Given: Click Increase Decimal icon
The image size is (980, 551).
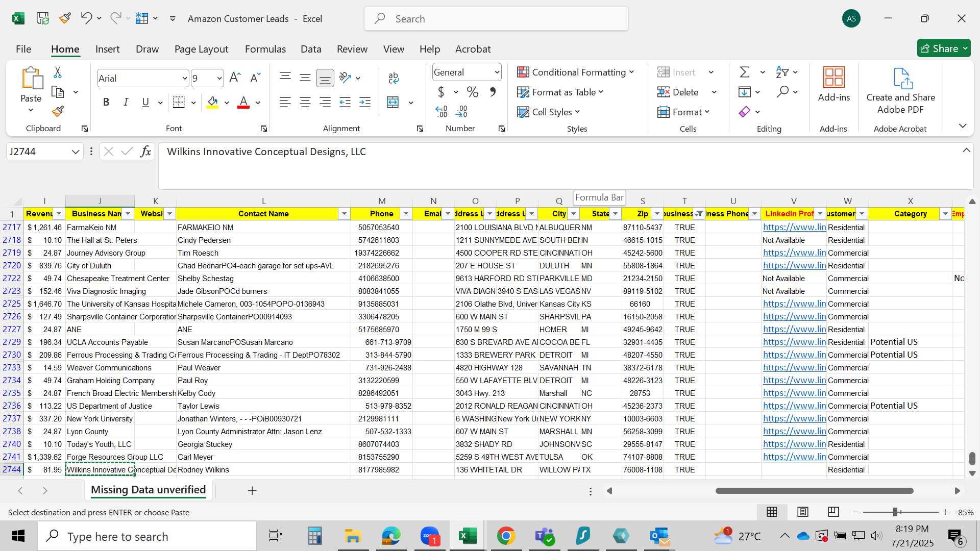Looking at the screenshot, I should click(x=442, y=111).
